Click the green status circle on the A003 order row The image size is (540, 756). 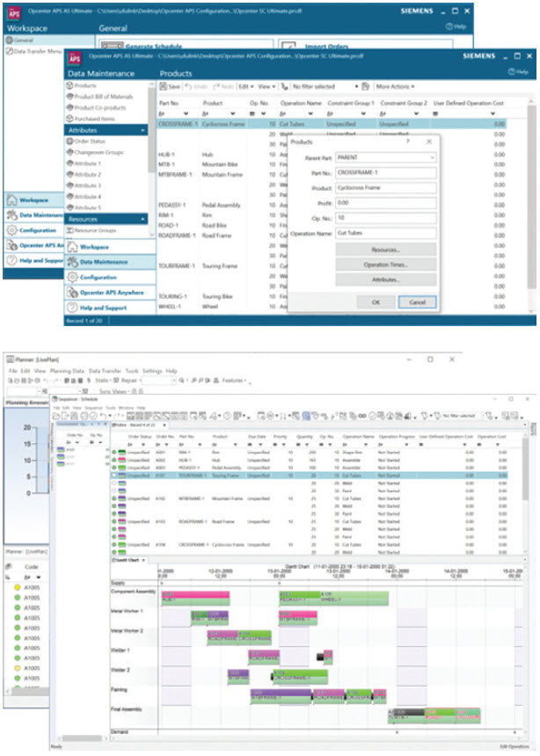(114, 468)
